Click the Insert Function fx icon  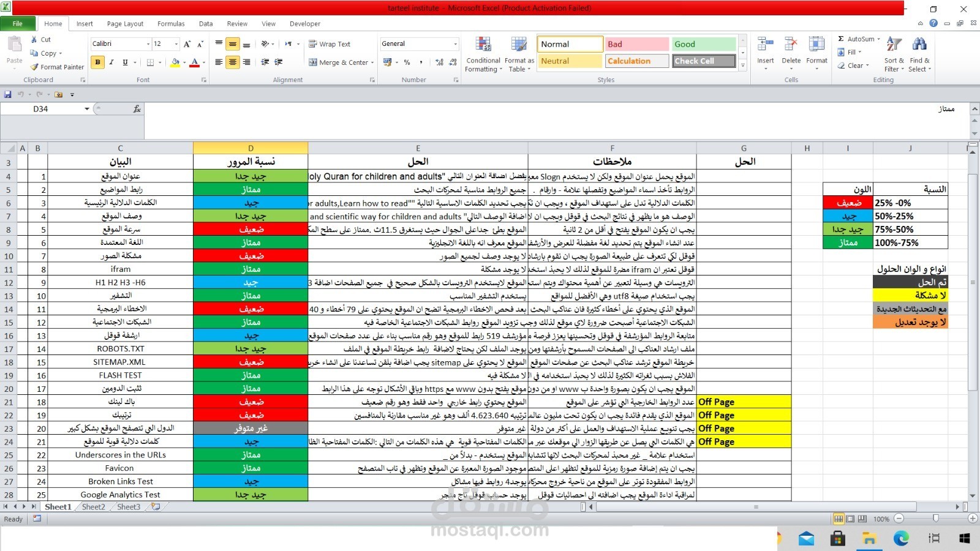(x=137, y=108)
